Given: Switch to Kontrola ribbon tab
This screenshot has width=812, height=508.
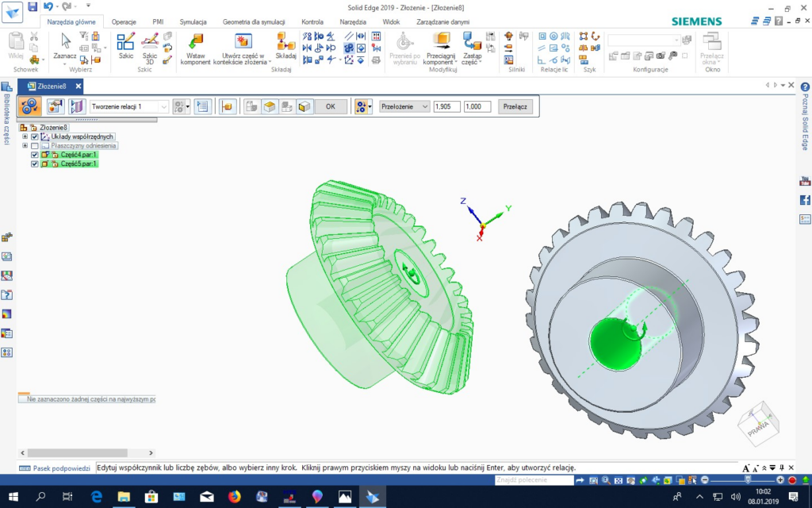Looking at the screenshot, I should point(312,21).
